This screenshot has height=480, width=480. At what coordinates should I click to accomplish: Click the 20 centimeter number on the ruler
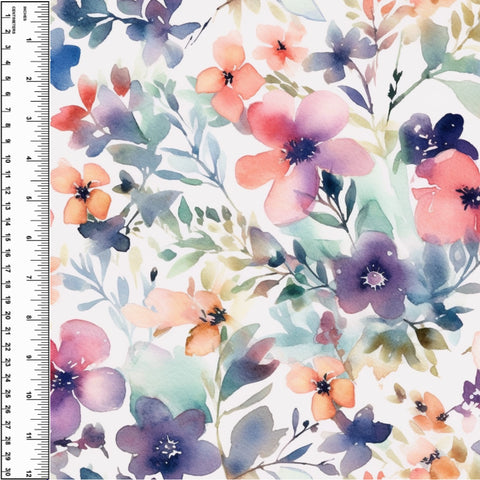pos(8,315)
